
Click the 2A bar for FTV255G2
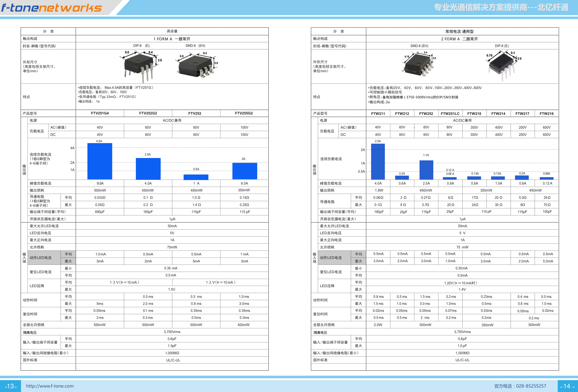(245, 171)
